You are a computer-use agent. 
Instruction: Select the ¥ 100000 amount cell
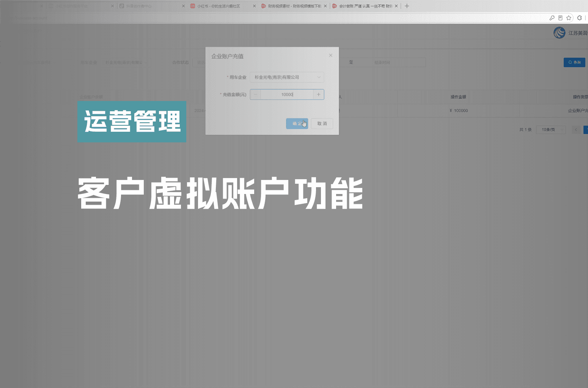(458, 110)
